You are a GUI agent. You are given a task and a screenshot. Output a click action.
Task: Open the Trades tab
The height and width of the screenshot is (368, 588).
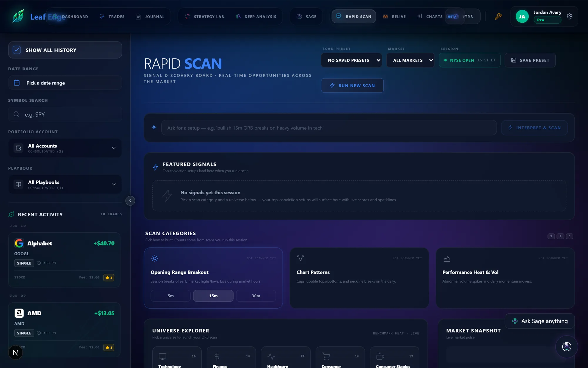coord(112,16)
